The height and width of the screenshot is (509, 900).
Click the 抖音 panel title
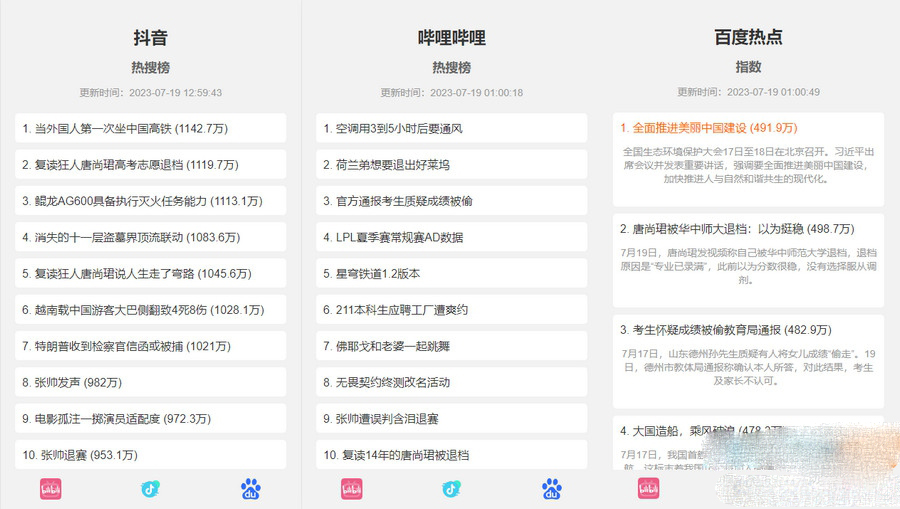150,37
